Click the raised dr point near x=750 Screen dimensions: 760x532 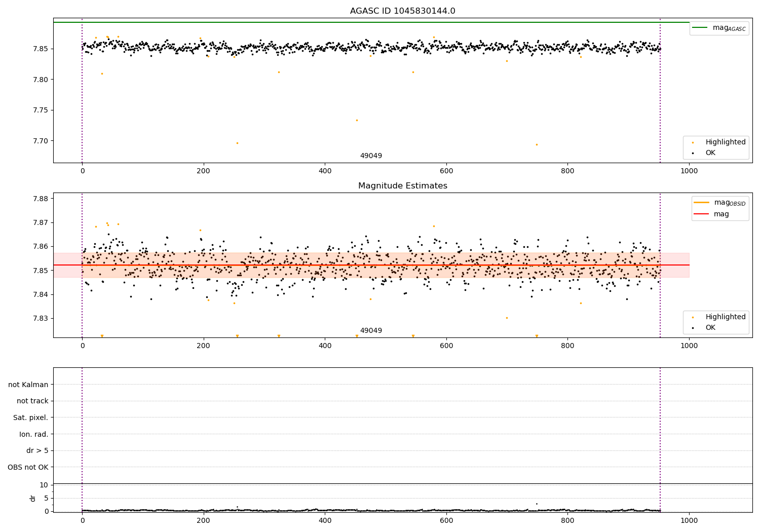537,504
